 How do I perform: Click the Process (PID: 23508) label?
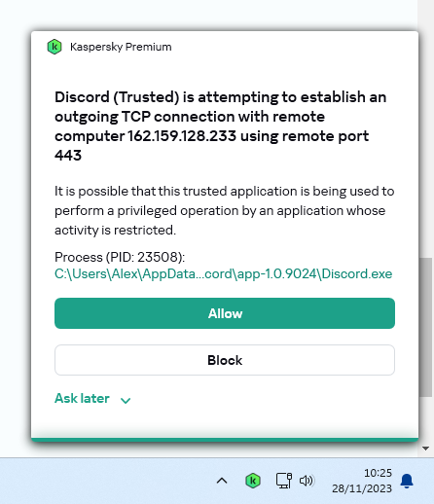point(120,257)
